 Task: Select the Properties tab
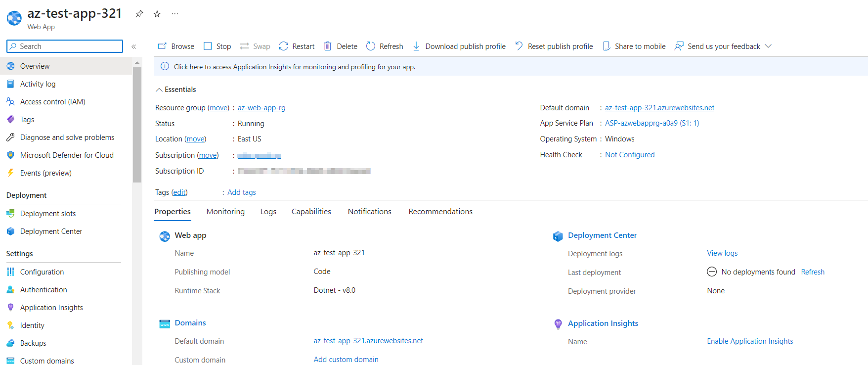point(173,212)
